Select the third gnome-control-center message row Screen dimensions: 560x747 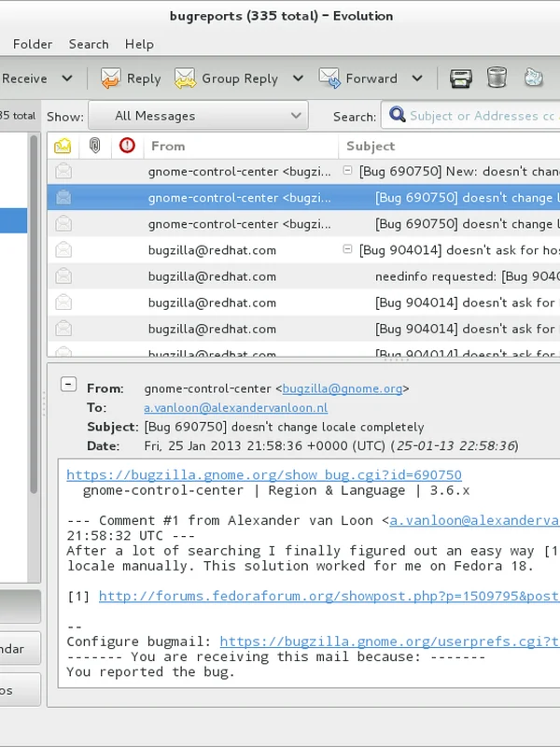[304, 224]
